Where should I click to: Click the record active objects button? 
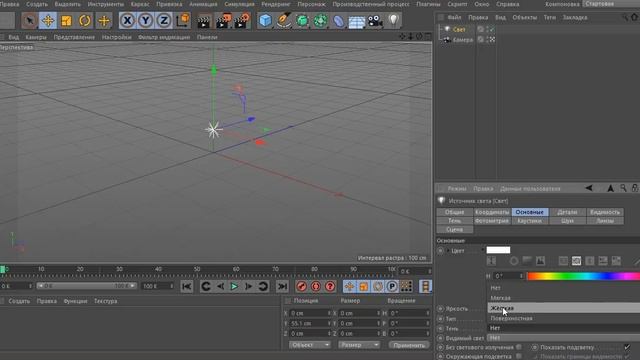tap(302, 287)
